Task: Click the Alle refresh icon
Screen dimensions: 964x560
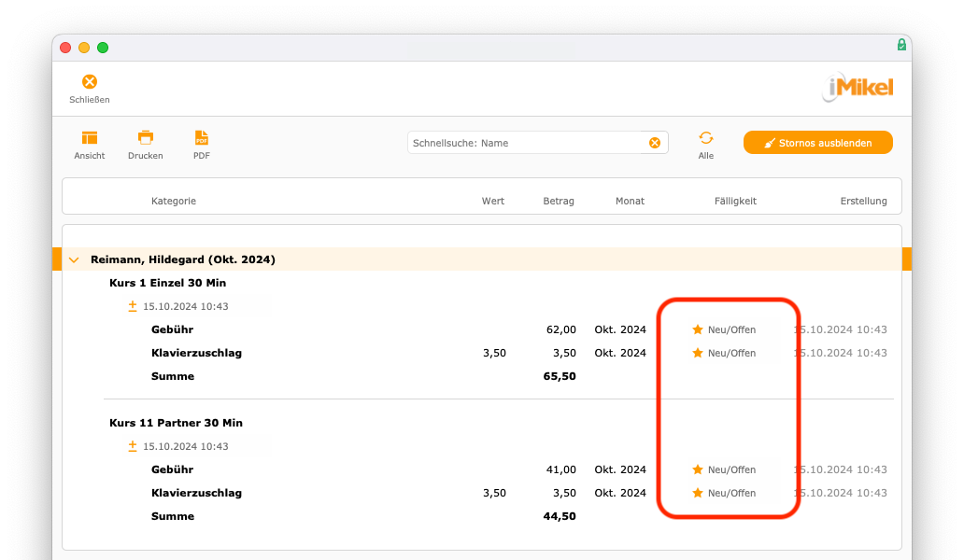Action: tap(706, 138)
